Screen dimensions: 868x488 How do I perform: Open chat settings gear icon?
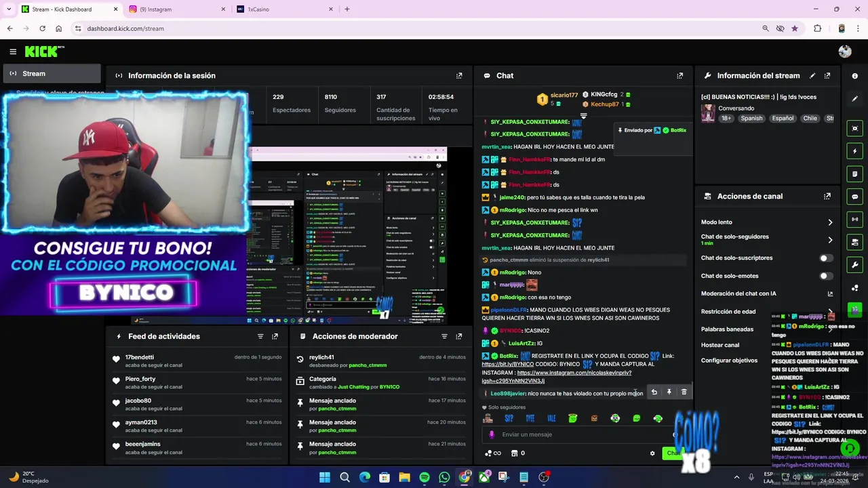pos(652,453)
